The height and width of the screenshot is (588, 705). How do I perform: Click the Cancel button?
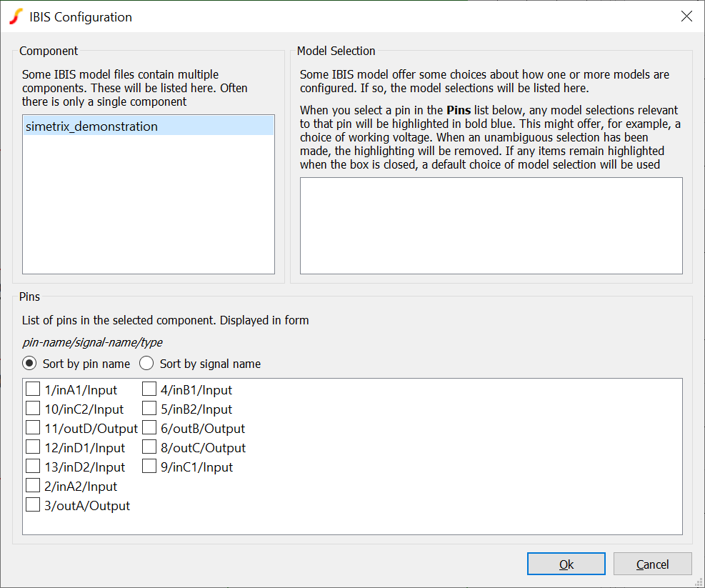click(x=652, y=564)
